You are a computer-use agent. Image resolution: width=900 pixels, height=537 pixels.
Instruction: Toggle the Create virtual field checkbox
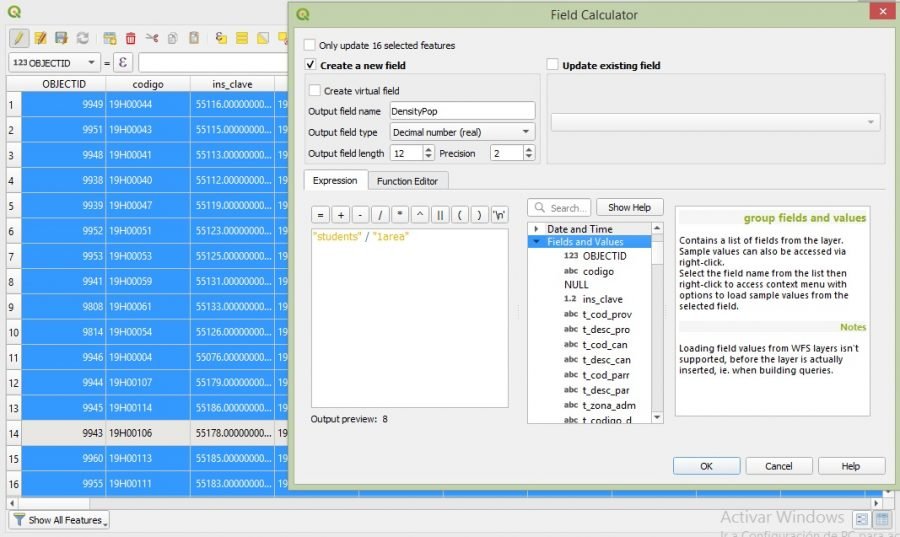pos(315,90)
